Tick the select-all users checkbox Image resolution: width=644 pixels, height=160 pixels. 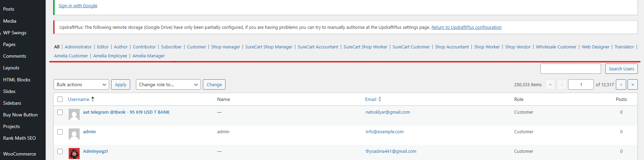coord(60,99)
